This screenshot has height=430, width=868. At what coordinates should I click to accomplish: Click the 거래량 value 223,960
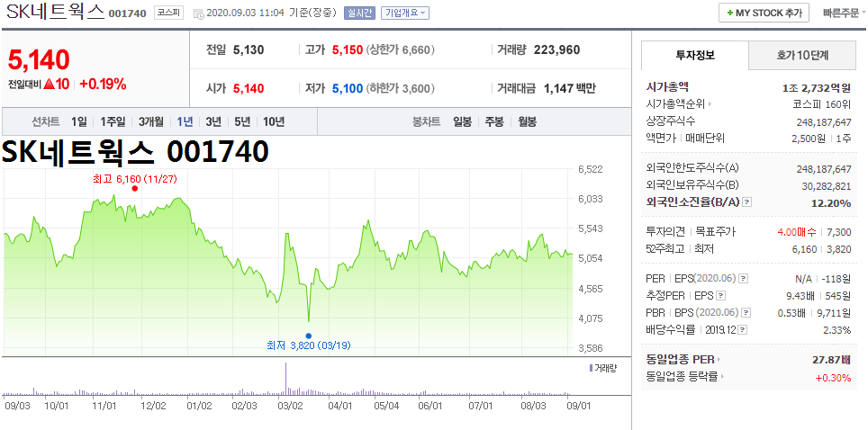pyautogui.click(x=556, y=50)
